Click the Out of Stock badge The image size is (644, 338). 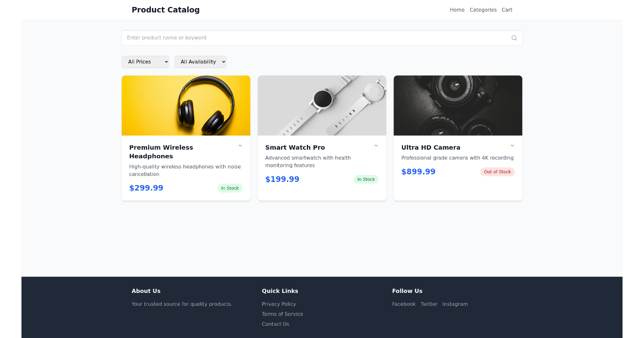coord(497,171)
